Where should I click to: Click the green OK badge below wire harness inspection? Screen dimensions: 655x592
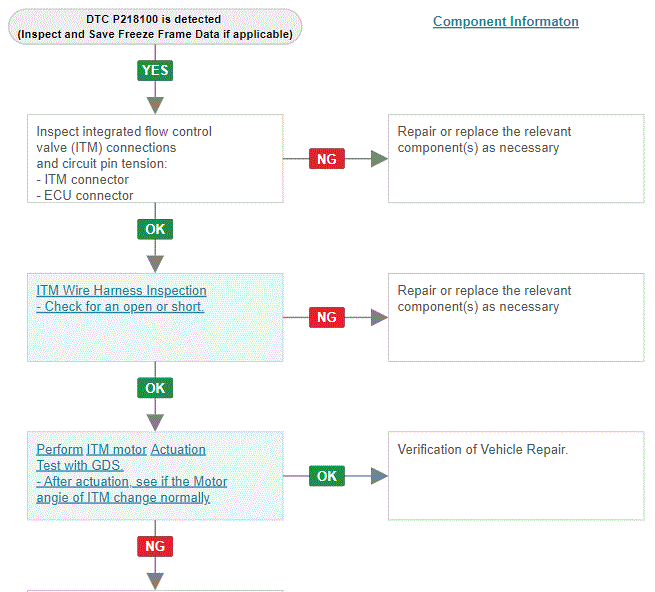click(x=155, y=388)
